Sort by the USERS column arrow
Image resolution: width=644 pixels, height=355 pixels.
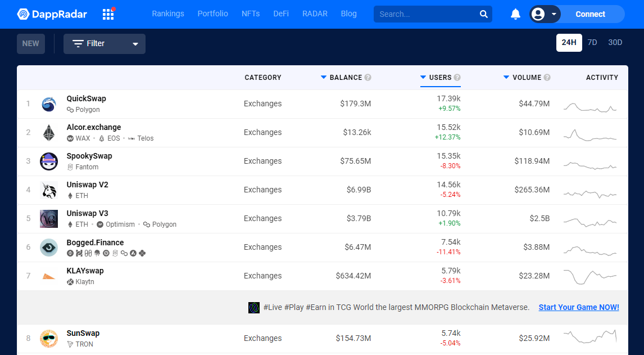[x=424, y=77]
